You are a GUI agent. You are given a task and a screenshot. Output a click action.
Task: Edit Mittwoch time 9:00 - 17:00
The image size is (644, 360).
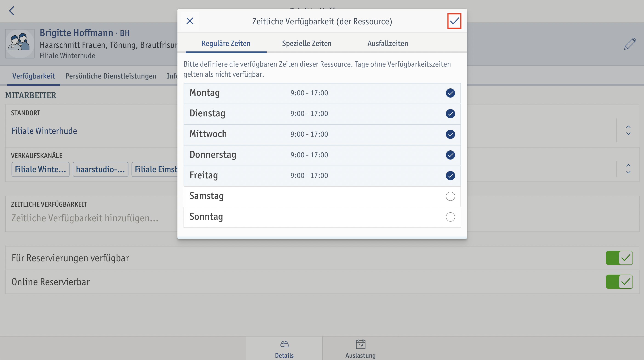tap(309, 134)
